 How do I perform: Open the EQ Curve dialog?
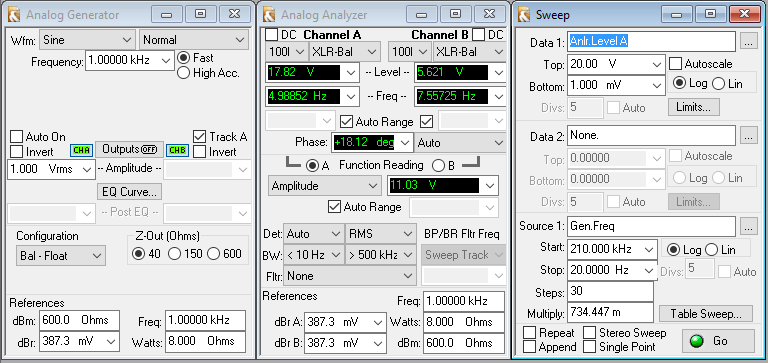[129, 192]
